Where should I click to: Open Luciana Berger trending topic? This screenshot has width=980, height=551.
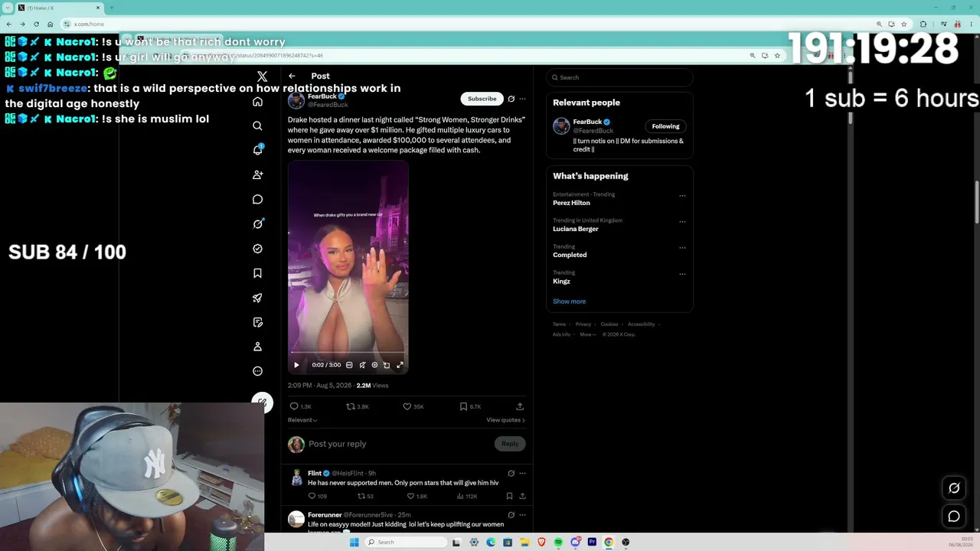[576, 229]
